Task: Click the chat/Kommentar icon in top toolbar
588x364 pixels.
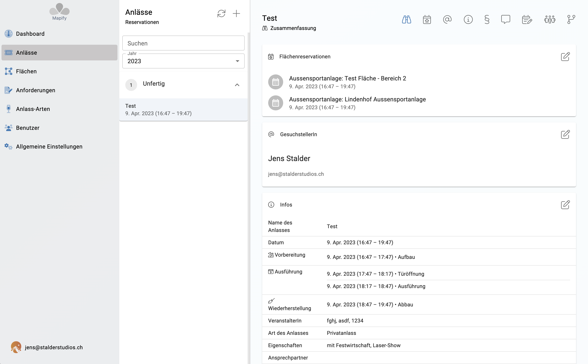Action: point(506,20)
